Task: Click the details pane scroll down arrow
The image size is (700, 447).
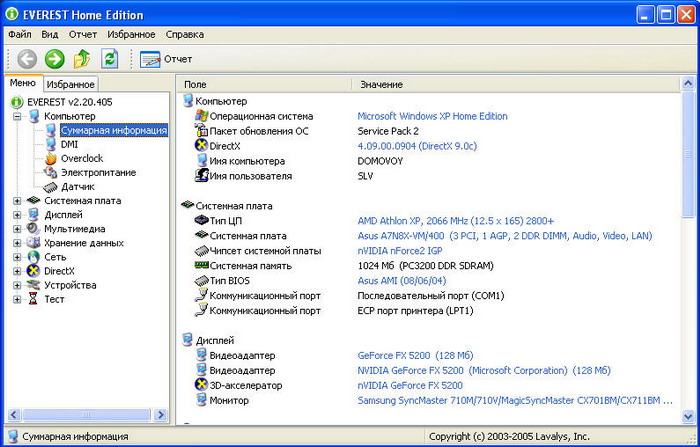Action: [688, 416]
